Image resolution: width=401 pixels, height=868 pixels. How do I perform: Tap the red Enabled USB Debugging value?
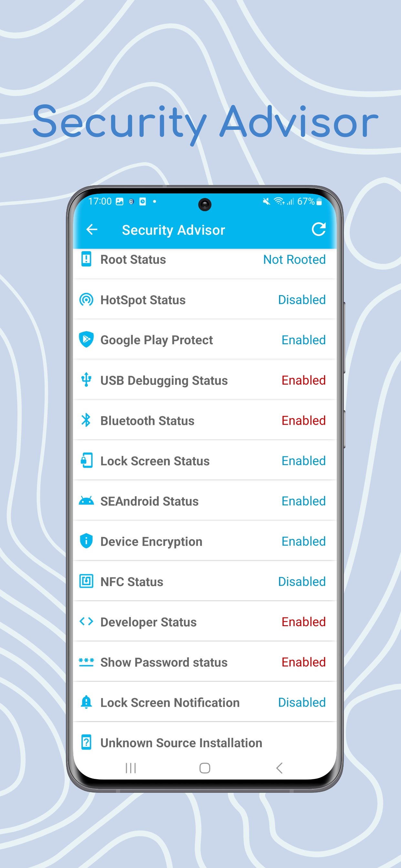(x=303, y=380)
